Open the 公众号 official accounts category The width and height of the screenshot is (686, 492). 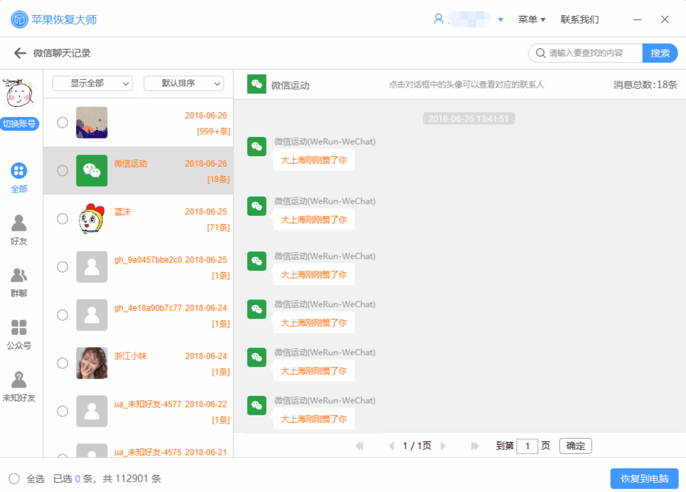click(19, 333)
